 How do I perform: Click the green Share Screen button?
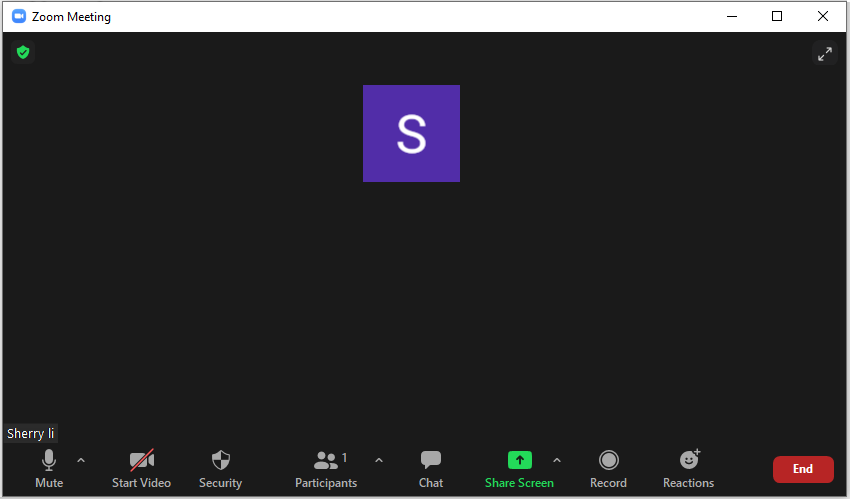tap(519, 469)
